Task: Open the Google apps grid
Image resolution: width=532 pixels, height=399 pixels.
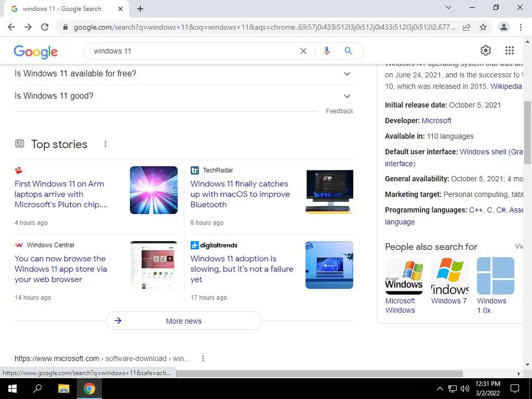Action: (510, 50)
